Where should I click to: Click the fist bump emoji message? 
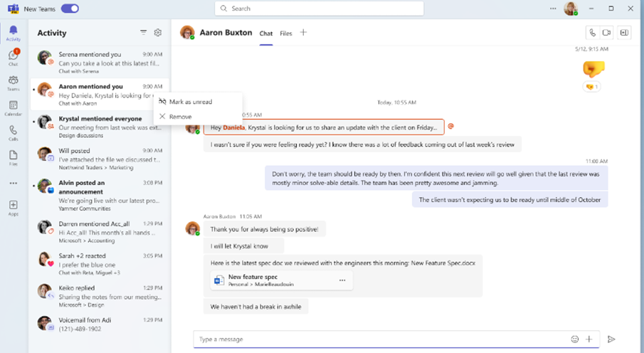click(593, 68)
